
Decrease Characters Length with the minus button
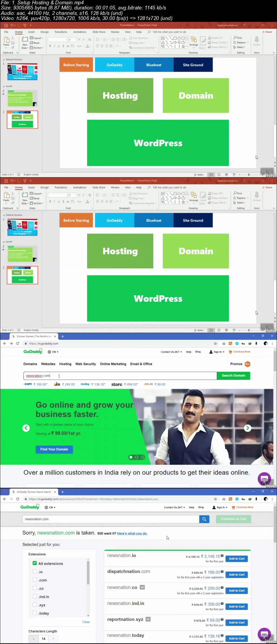(x=34, y=639)
